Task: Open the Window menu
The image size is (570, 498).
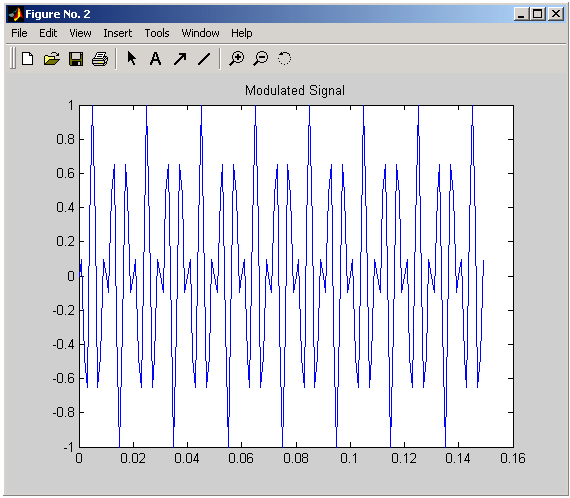Action: pos(200,33)
